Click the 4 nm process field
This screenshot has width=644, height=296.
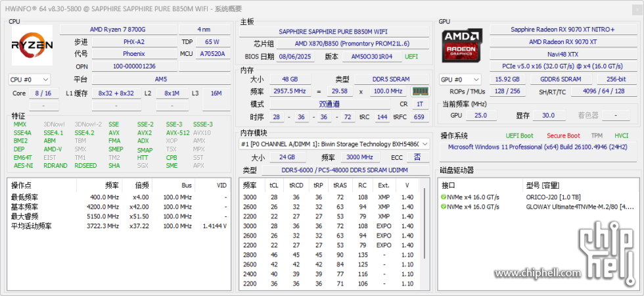[204, 30]
